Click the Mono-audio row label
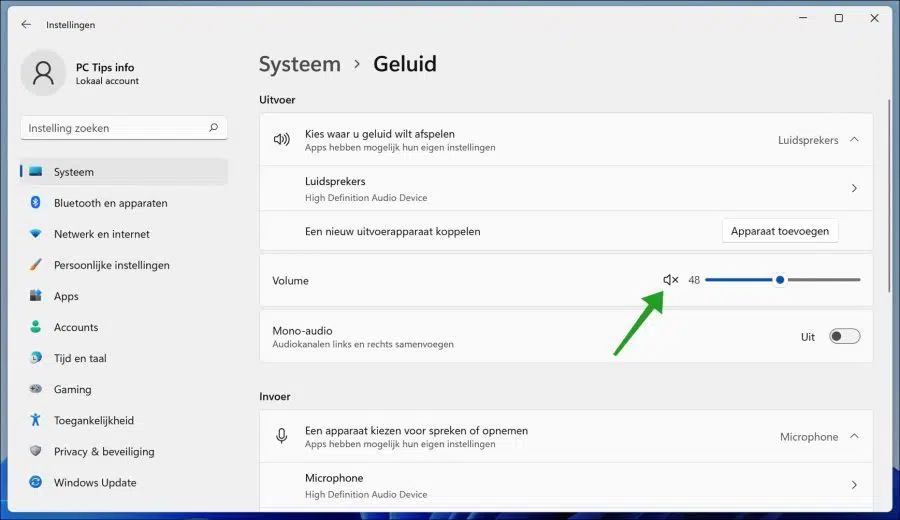900x520 pixels. point(302,331)
